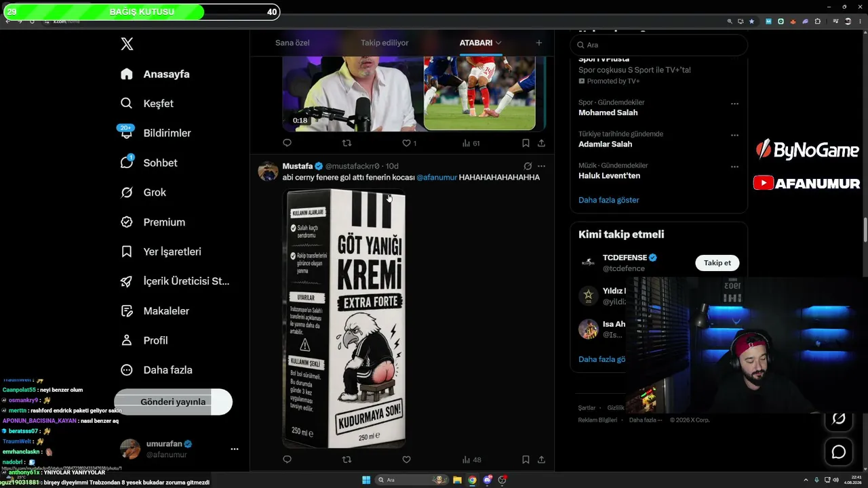This screenshot has width=868, height=488.
Task: Switch to the Sana özel tab
Action: click(292, 43)
